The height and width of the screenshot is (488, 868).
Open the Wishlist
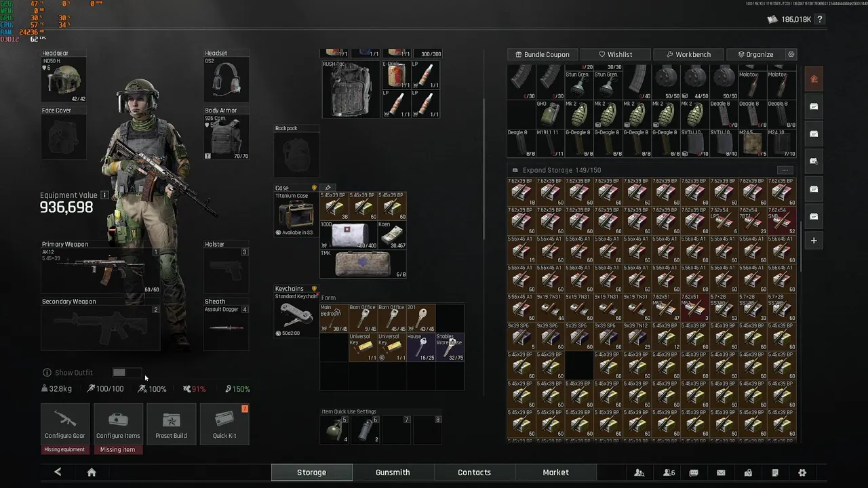tap(615, 54)
